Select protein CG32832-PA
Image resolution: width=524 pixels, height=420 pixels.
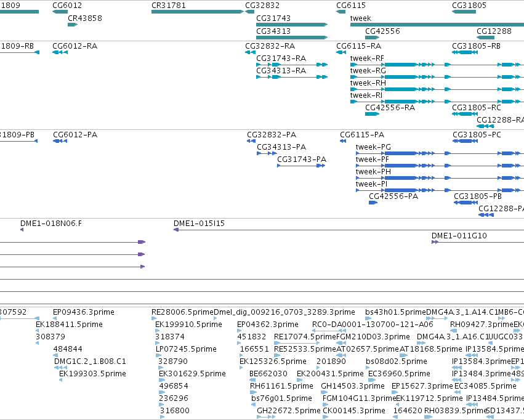point(251,141)
